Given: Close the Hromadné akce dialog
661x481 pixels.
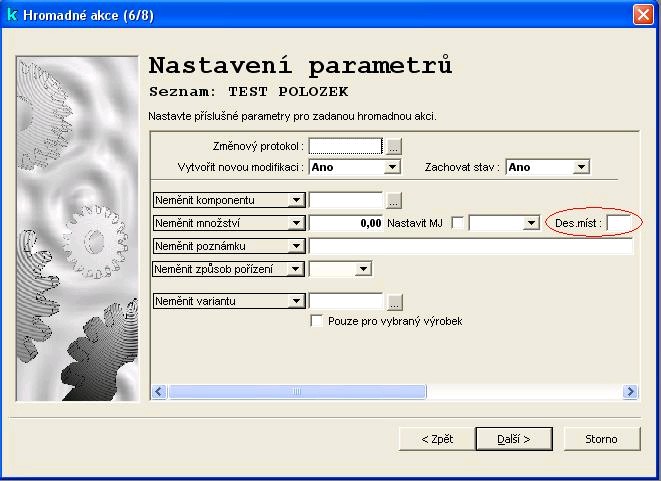Looking at the screenshot, I should point(643,15).
